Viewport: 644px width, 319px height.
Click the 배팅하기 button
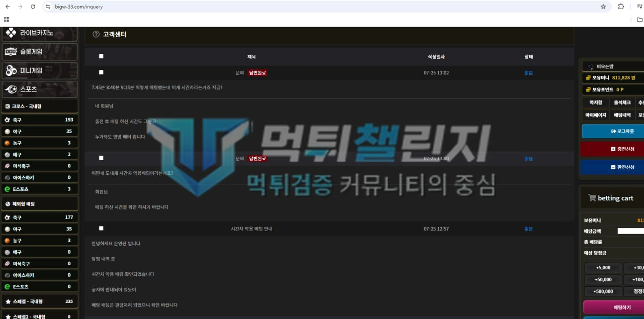[x=613, y=307]
